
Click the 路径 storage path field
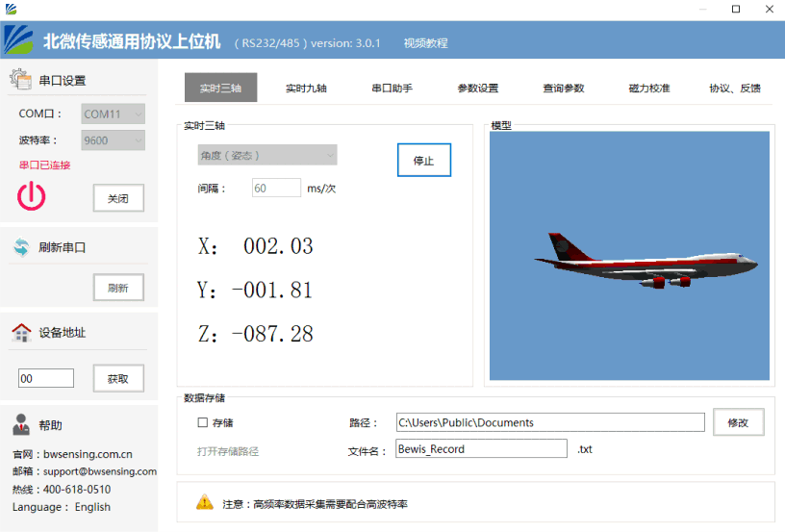tap(550, 422)
